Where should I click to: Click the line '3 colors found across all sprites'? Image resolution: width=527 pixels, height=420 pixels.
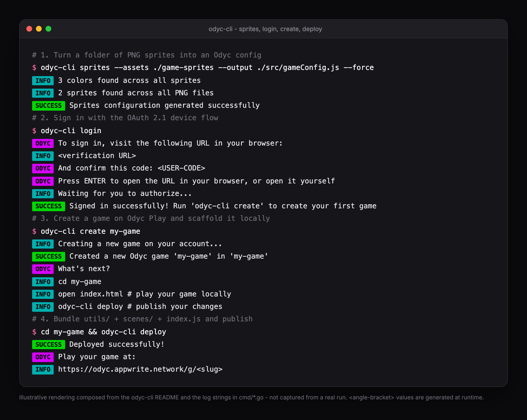point(129,80)
